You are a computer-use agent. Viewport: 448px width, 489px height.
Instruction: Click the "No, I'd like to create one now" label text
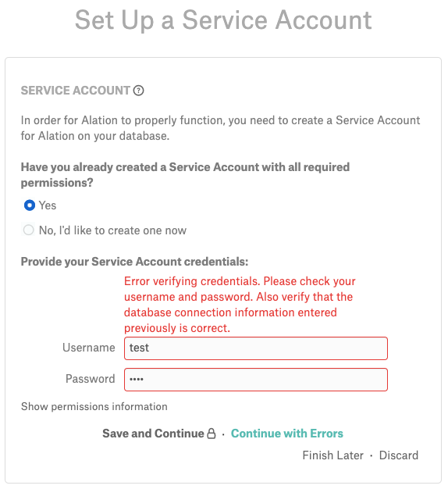coord(112,230)
